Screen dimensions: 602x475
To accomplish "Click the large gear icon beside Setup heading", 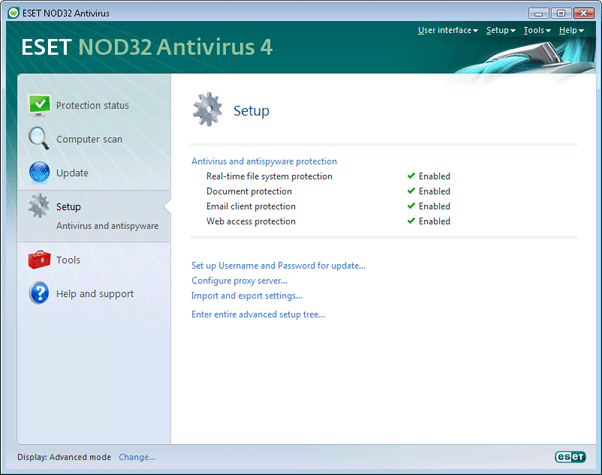I will (207, 109).
